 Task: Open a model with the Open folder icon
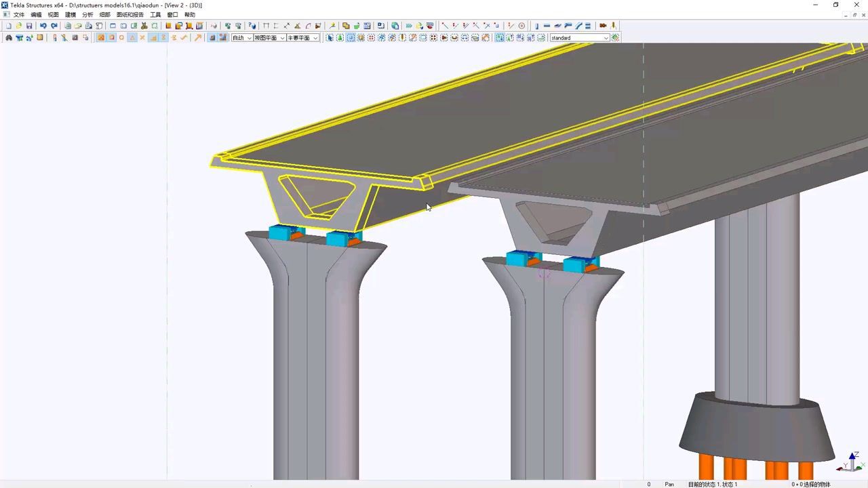tap(19, 26)
